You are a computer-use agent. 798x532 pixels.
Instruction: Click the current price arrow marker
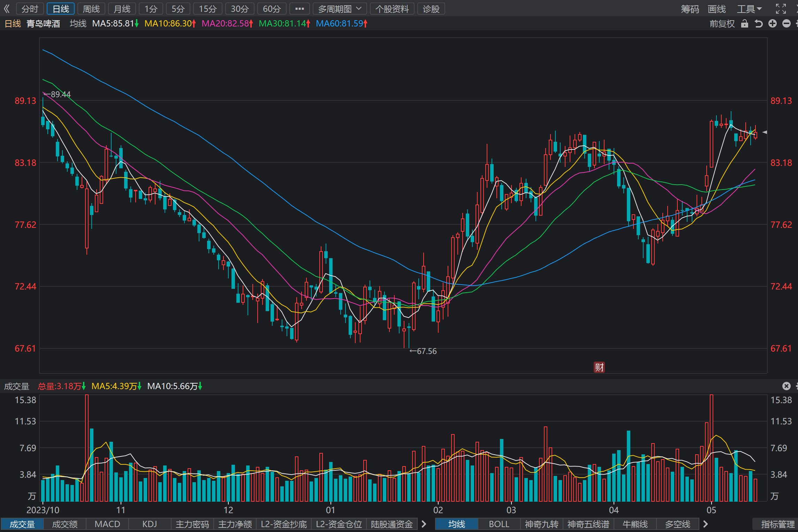tap(765, 132)
